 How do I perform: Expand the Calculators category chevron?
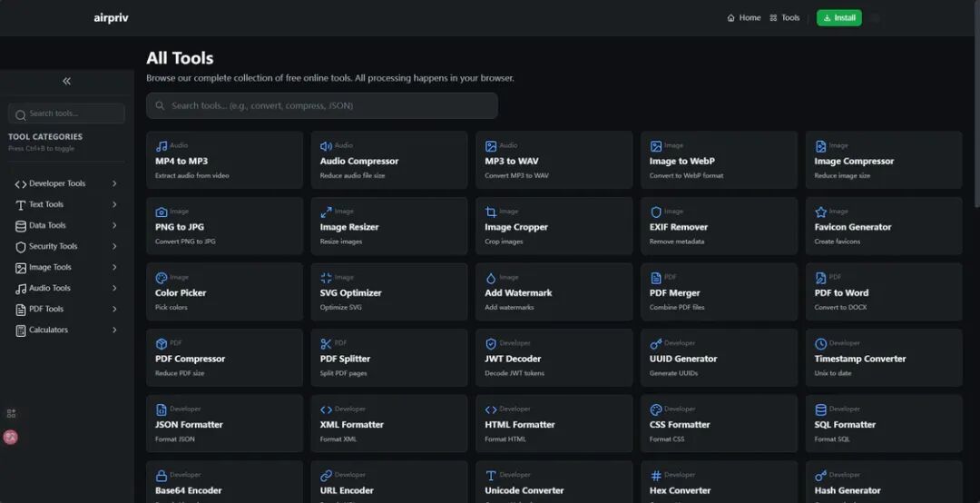tap(114, 330)
